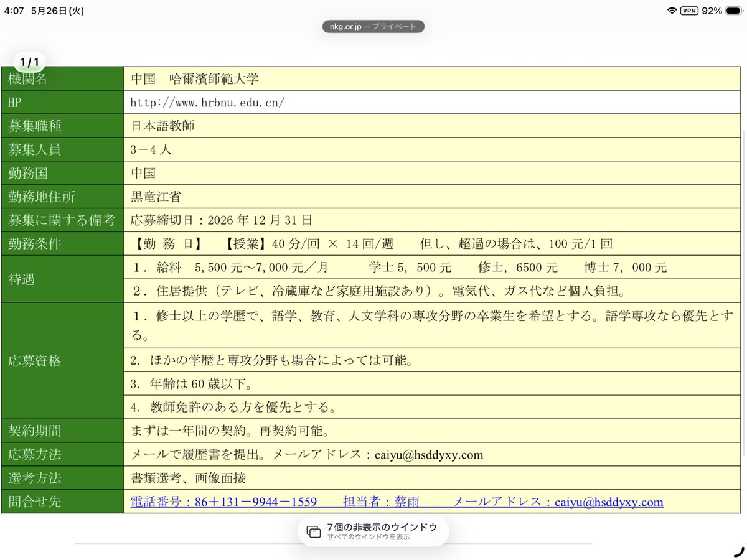Select the 契約期間 header cell
This screenshot has height=560, width=747.
(62, 431)
